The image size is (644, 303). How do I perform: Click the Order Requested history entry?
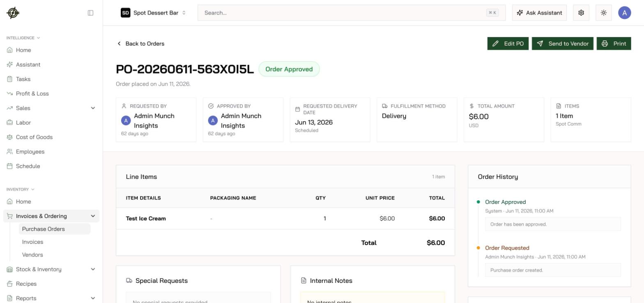point(507,248)
